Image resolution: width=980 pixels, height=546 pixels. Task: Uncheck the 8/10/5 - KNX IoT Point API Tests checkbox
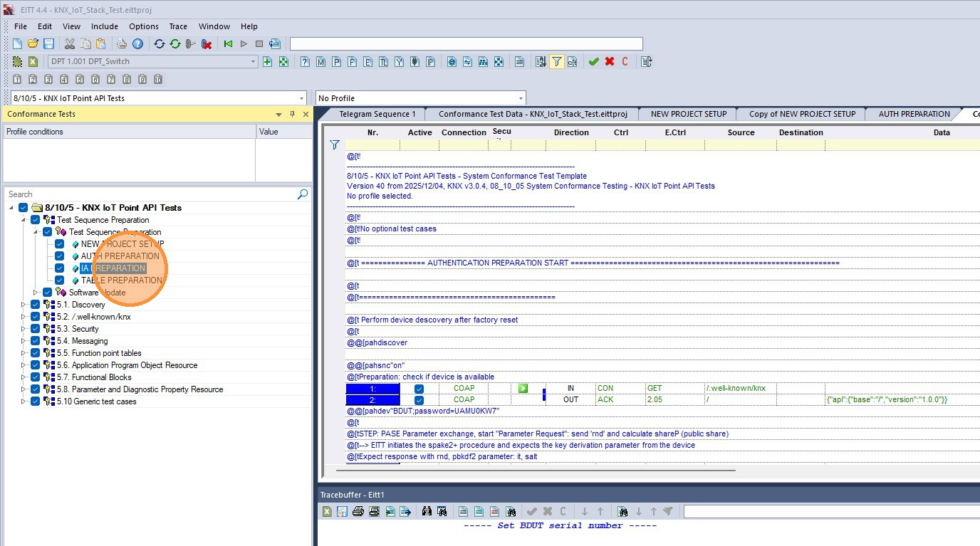[24, 208]
